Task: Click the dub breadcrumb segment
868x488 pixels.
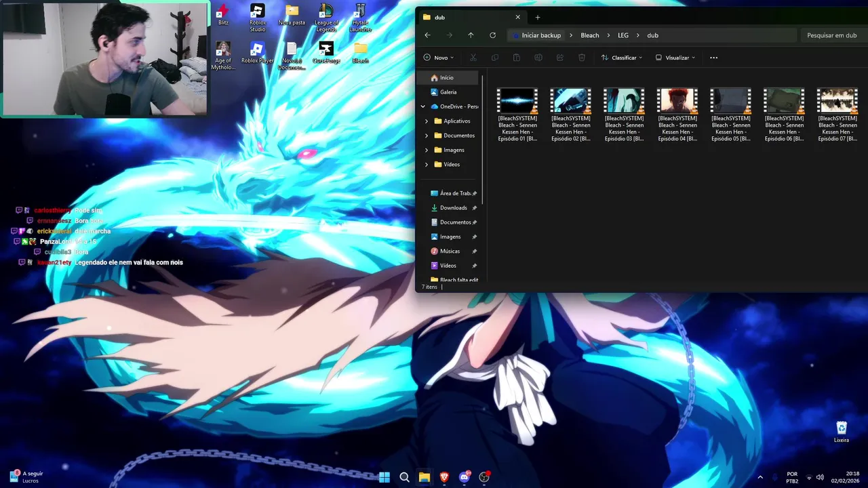Action: 652,35
